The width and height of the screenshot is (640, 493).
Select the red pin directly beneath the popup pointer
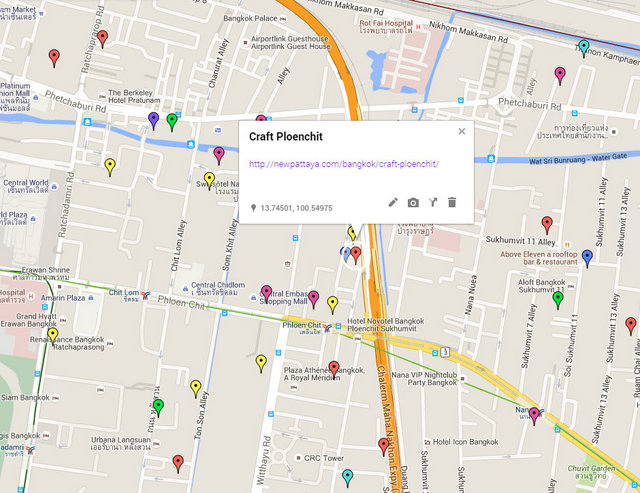pos(356,255)
